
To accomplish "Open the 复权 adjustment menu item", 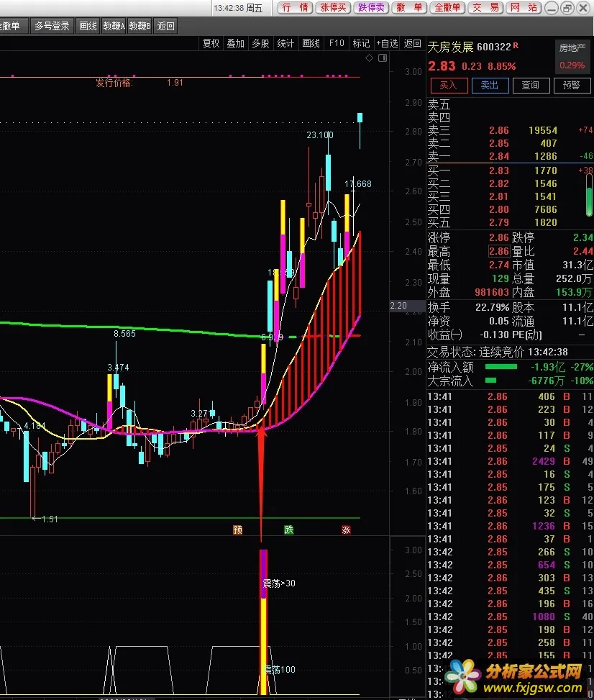I will pyautogui.click(x=211, y=43).
